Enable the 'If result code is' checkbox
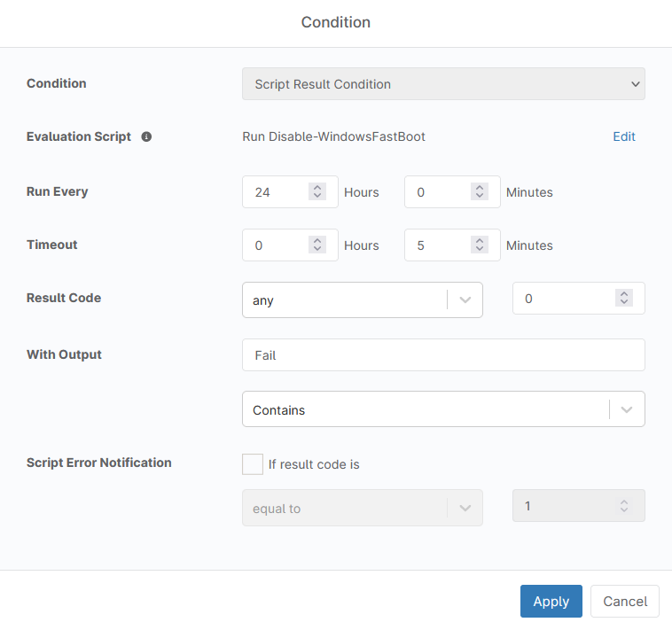This screenshot has height=630, width=672. 253,464
